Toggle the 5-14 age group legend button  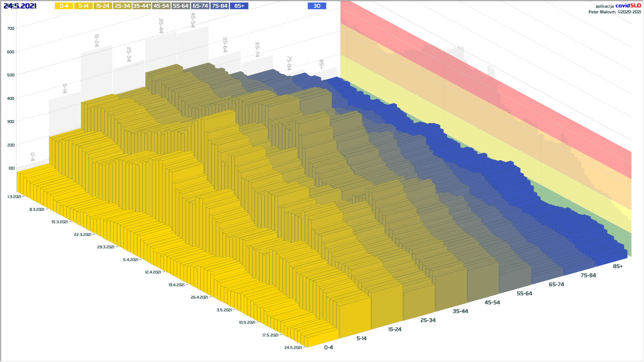point(83,6)
